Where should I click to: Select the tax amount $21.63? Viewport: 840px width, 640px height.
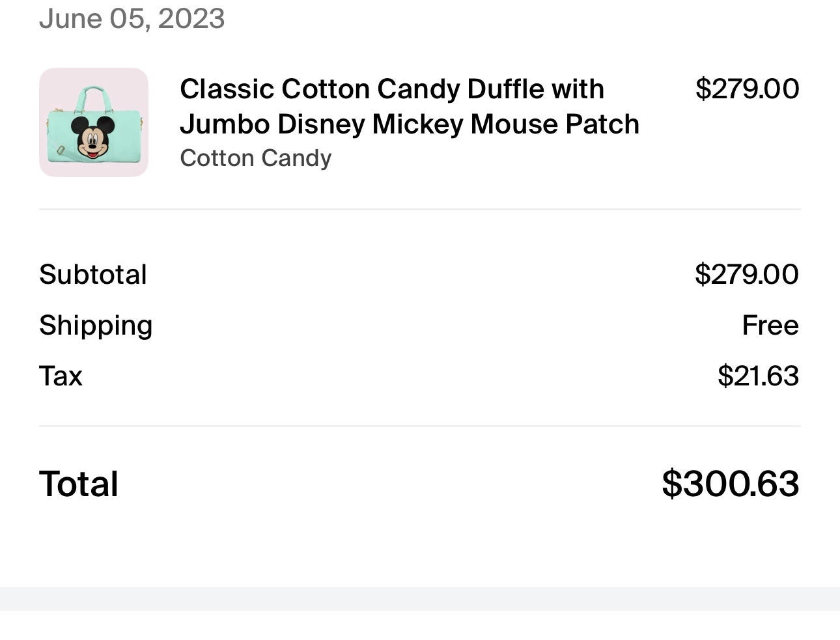click(759, 376)
